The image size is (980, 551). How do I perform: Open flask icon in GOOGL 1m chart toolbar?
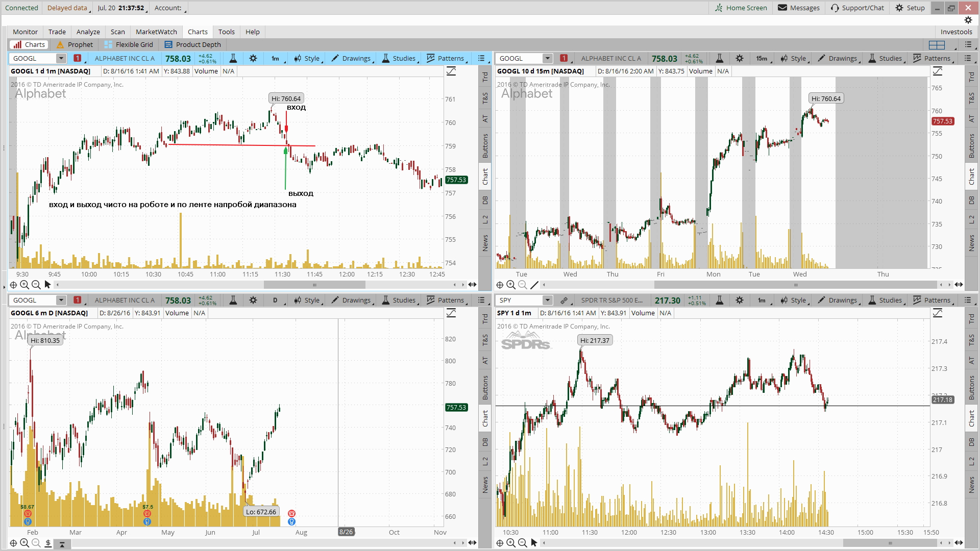(x=233, y=58)
